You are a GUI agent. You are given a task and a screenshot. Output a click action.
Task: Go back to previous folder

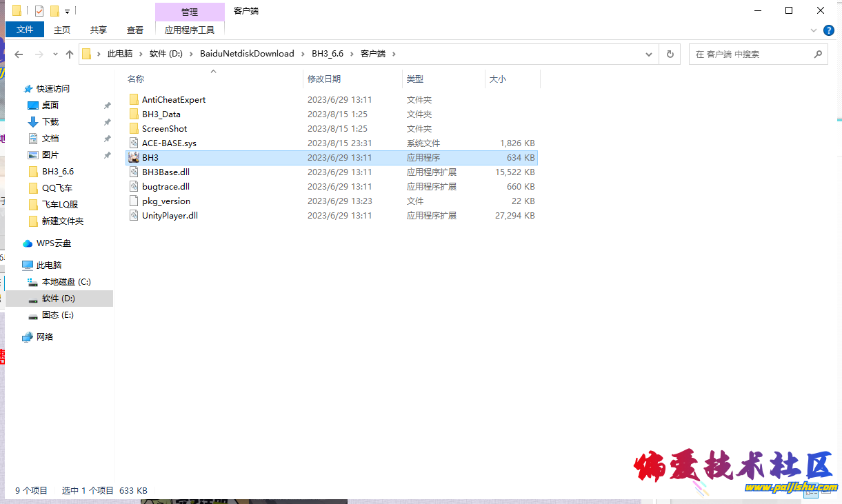(x=19, y=54)
